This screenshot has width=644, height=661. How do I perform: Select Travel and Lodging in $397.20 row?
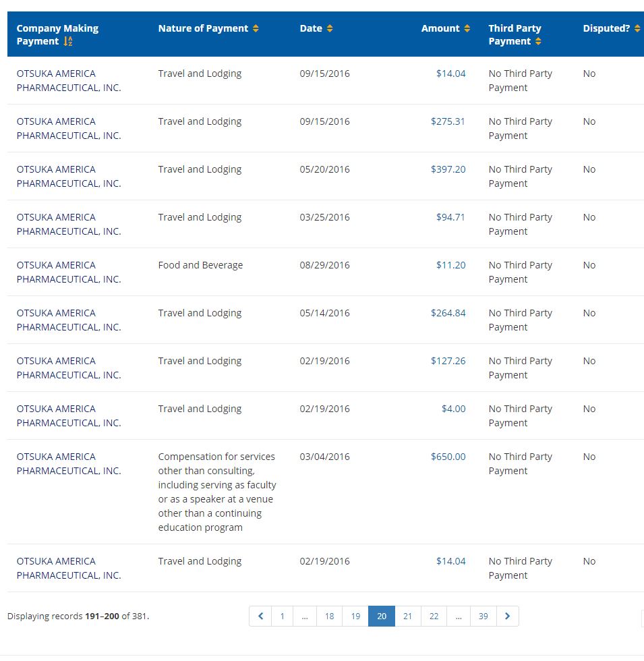click(200, 169)
